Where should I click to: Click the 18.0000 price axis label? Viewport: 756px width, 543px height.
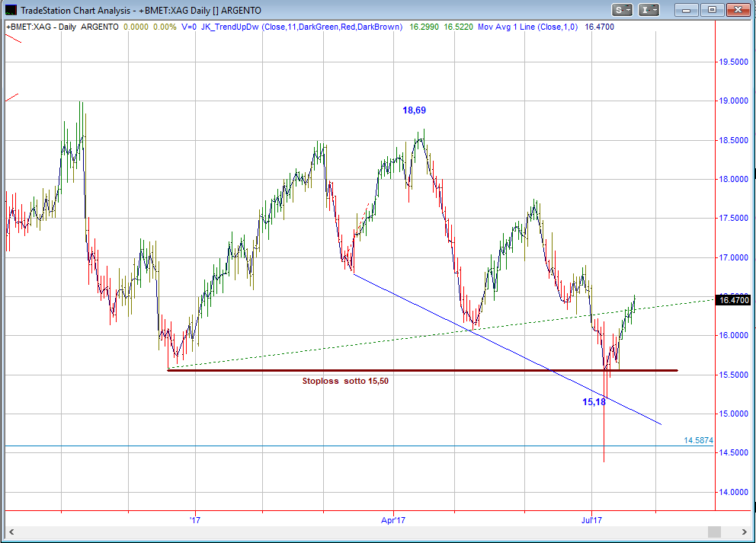(x=733, y=179)
